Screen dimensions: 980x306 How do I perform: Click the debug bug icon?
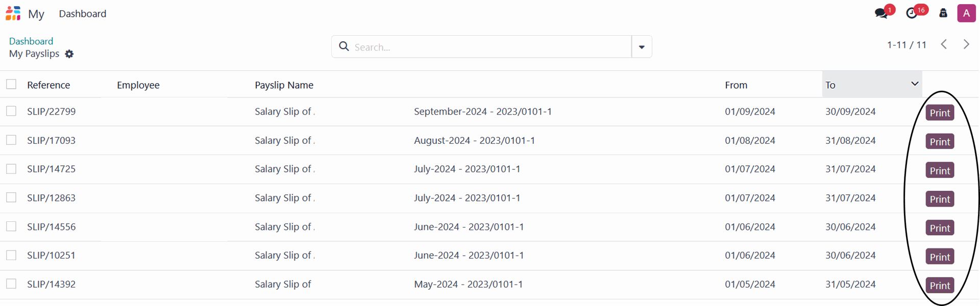pyautogui.click(x=943, y=13)
